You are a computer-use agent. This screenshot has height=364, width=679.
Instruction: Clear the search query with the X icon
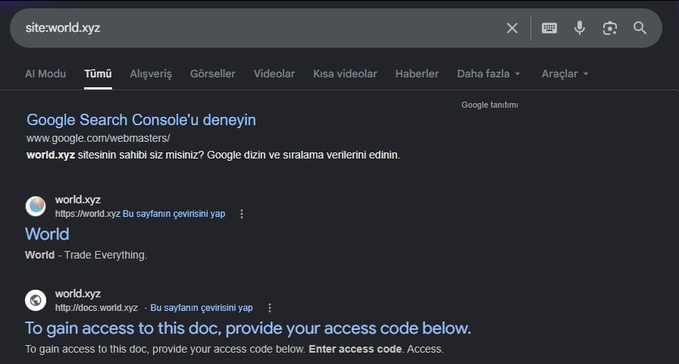[512, 28]
